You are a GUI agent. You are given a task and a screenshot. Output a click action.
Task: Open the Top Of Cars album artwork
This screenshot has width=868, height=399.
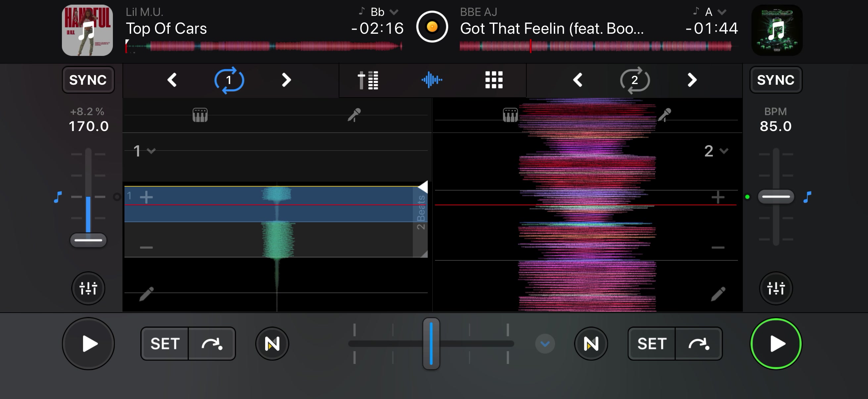(87, 30)
